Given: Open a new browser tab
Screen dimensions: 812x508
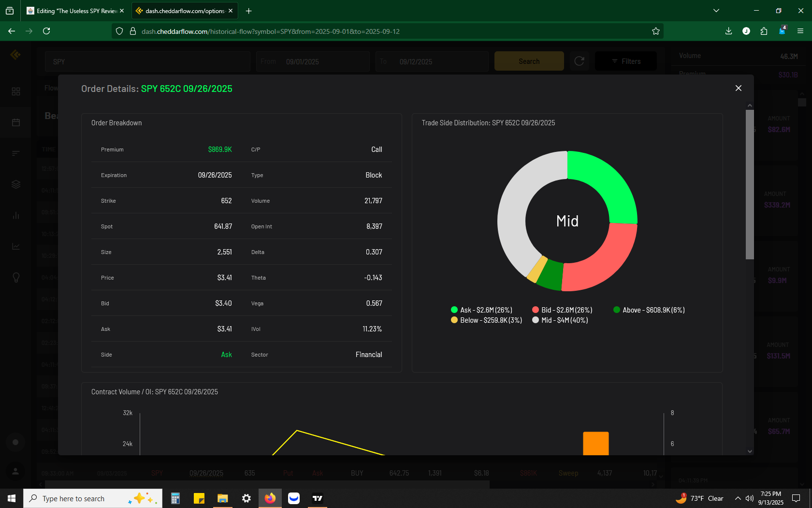Looking at the screenshot, I should coord(248,11).
